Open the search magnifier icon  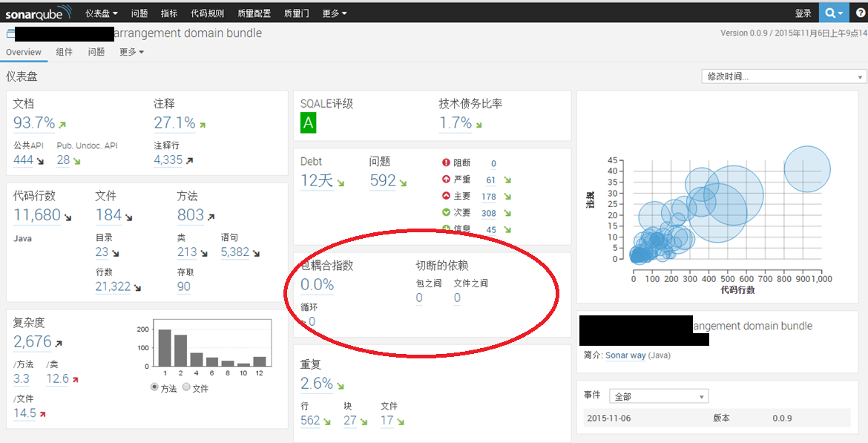pos(833,13)
